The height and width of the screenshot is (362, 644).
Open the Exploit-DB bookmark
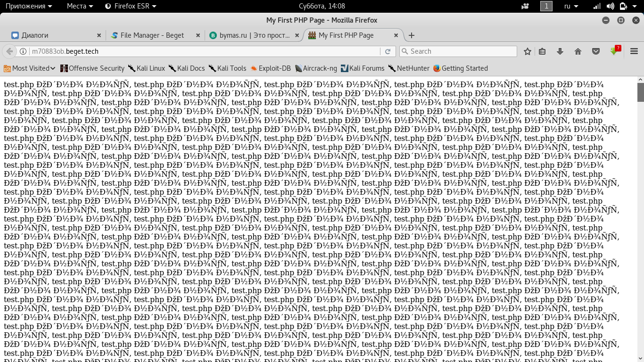(271, 68)
